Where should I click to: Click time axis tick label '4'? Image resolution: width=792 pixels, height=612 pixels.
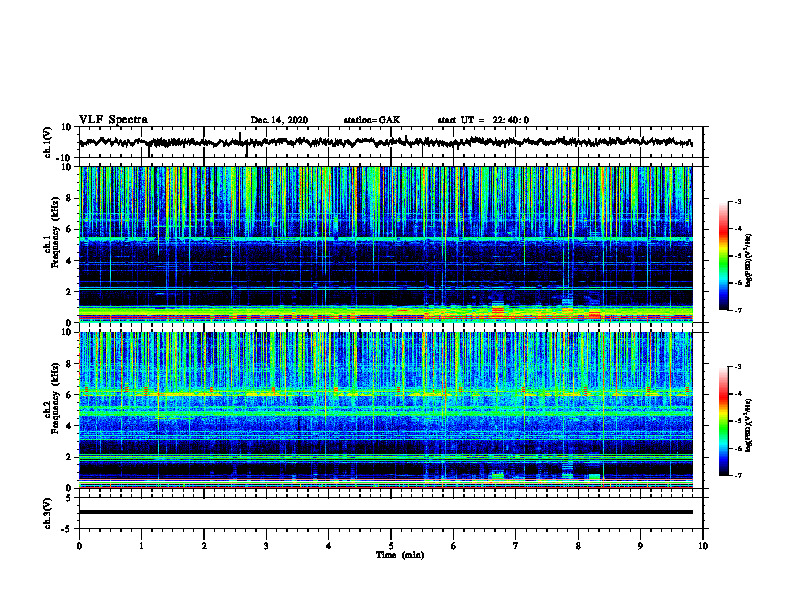tap(328, 546)
